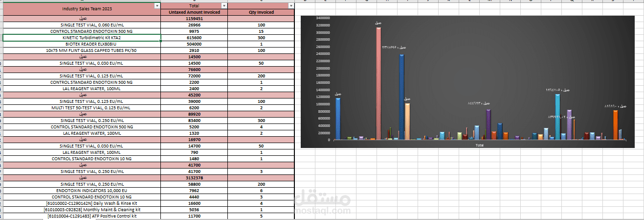Select the amount cell 16600
Image resolution: width=644 pixels, height=220 pixels.
pos(194,203)
